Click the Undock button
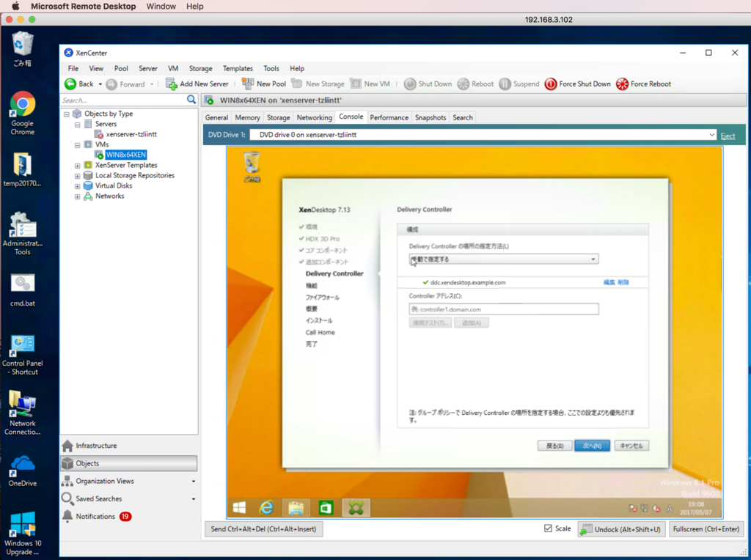The width and height of the screenshot is (751, 560). tap(621, 529)
